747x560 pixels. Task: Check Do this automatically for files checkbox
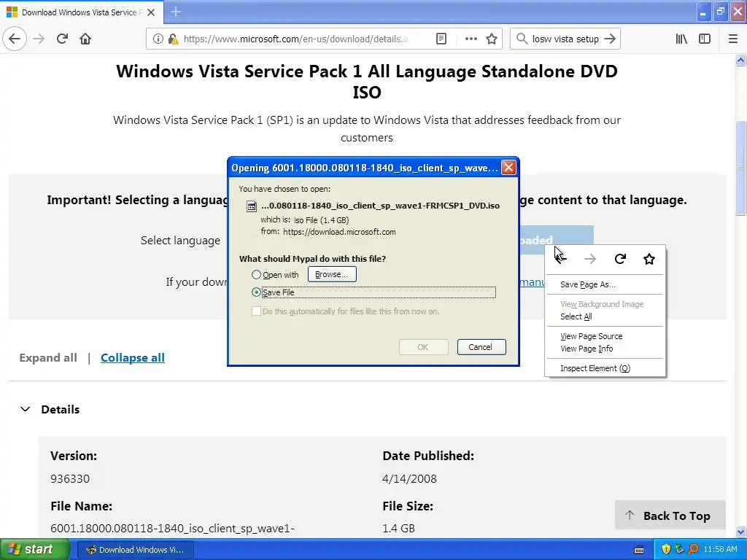tap(256, 311)
